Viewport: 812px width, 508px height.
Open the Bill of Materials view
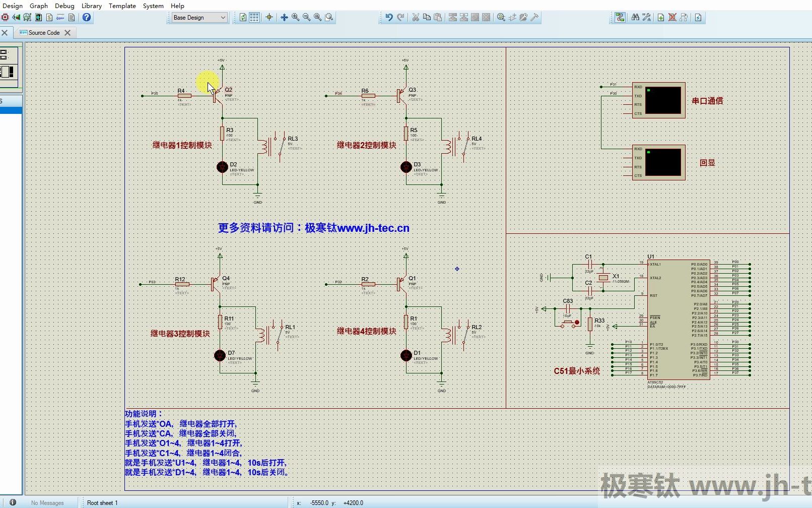coord(49,17)
